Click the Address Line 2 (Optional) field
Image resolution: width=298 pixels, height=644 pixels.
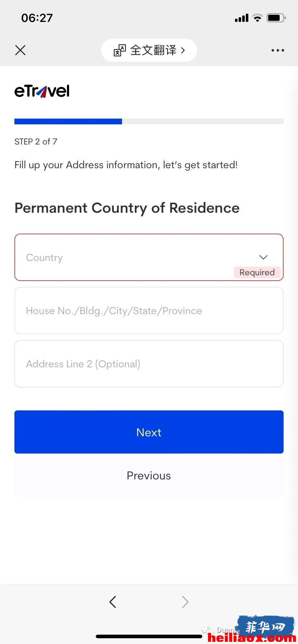[x=149, y=364]
